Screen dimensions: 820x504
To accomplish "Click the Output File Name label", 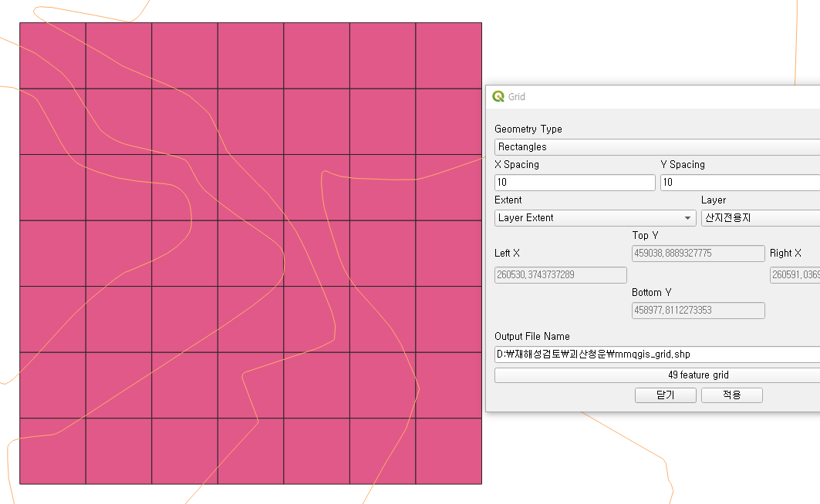I will (x=531, y=336).
